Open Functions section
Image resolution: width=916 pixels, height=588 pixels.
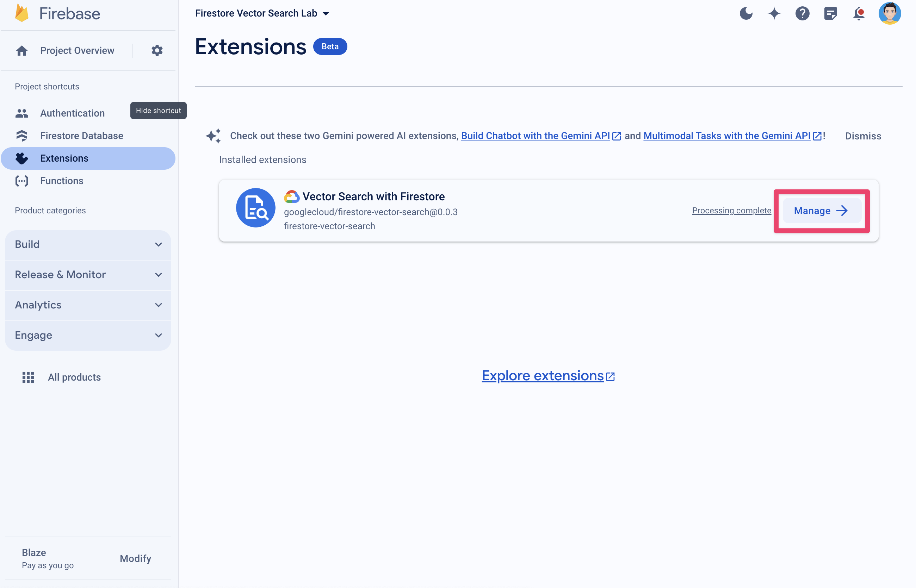(x=61, y=181)
